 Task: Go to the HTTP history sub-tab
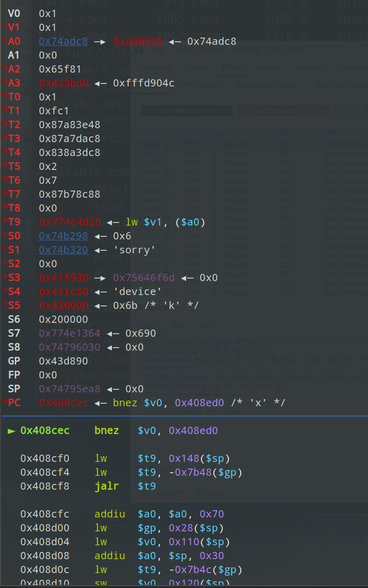pyautogui.click(x=200, y=85)
